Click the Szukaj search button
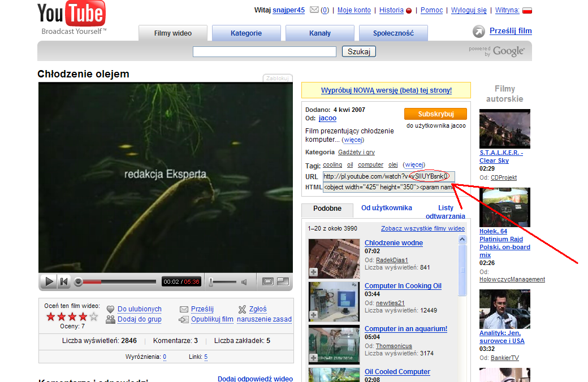The image size is (588, 382). click(x=359, y=51)
